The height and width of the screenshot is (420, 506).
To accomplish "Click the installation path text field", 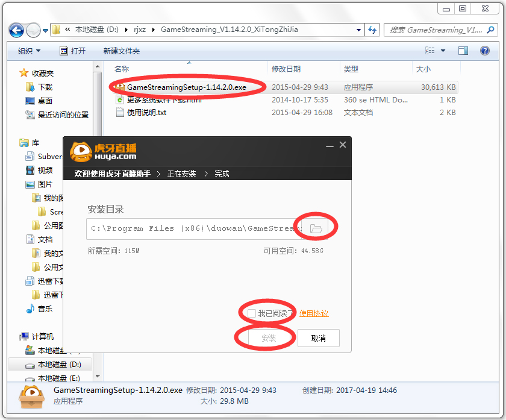I will (193, 228).
